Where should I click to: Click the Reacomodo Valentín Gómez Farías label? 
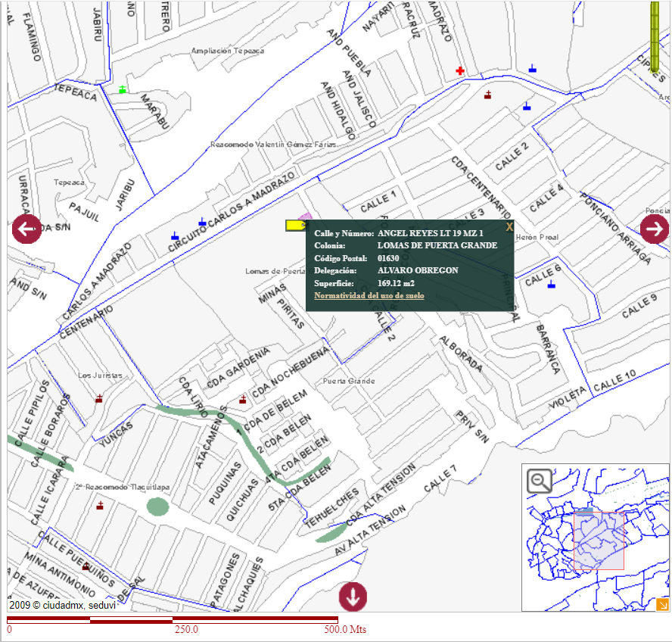click(x=273, y=145)
